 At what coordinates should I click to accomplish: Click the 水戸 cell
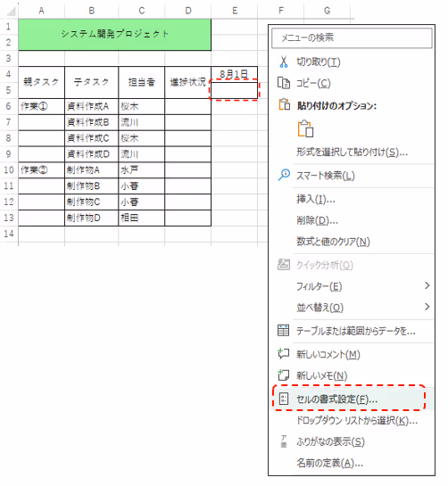tap(142, 169)
